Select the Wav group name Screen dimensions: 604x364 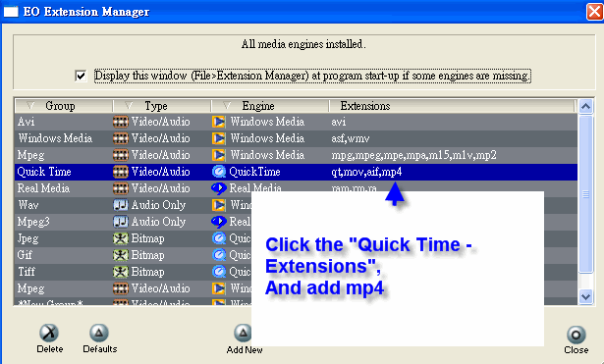(x=28, y=205)
